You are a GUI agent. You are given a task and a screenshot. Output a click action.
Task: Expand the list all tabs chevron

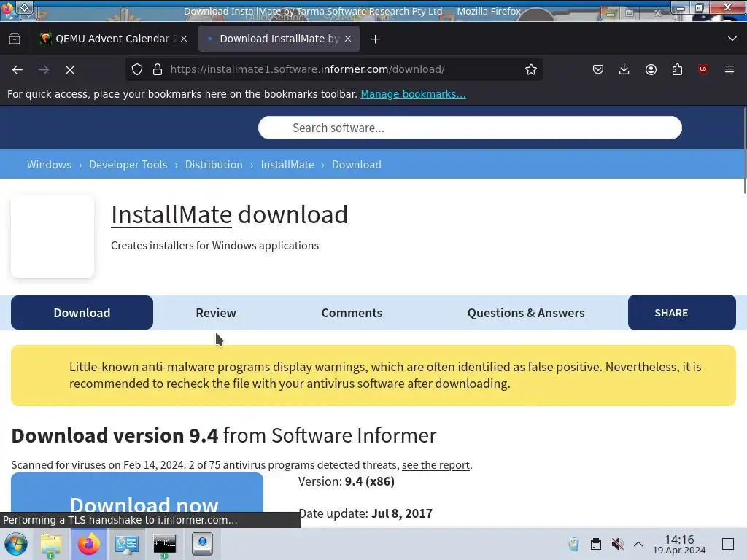coord(732,39)
